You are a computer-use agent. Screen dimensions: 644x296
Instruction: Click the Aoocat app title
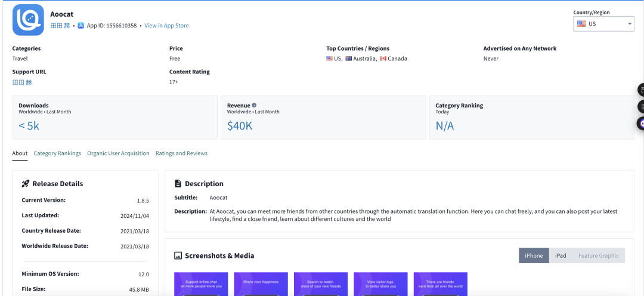[62, 14]
